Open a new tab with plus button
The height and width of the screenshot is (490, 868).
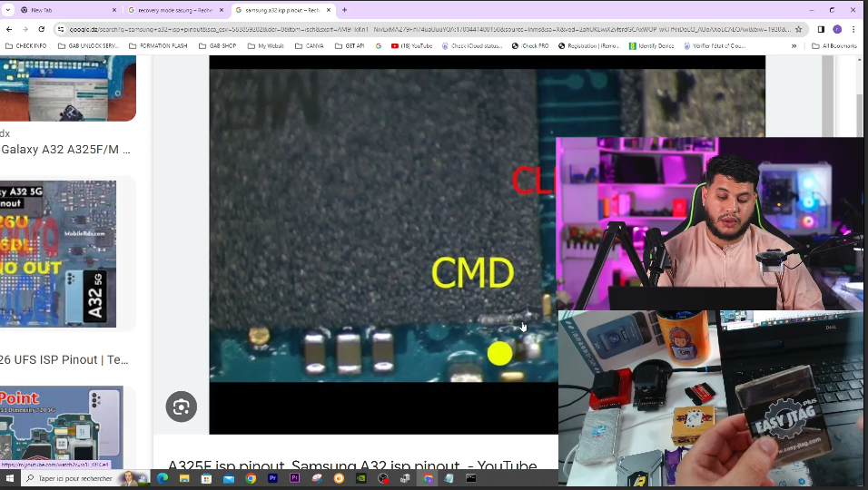point(344,10)
